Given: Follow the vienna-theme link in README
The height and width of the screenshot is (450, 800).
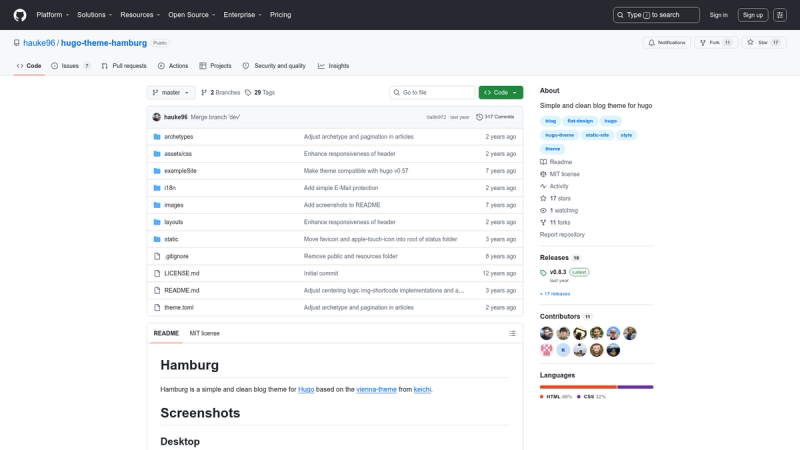Looking at the screenshot, I should coord(377,389).
